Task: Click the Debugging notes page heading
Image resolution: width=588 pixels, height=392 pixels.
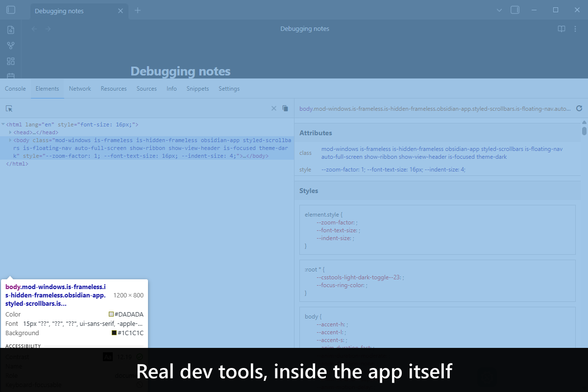Action: [180, 71]
